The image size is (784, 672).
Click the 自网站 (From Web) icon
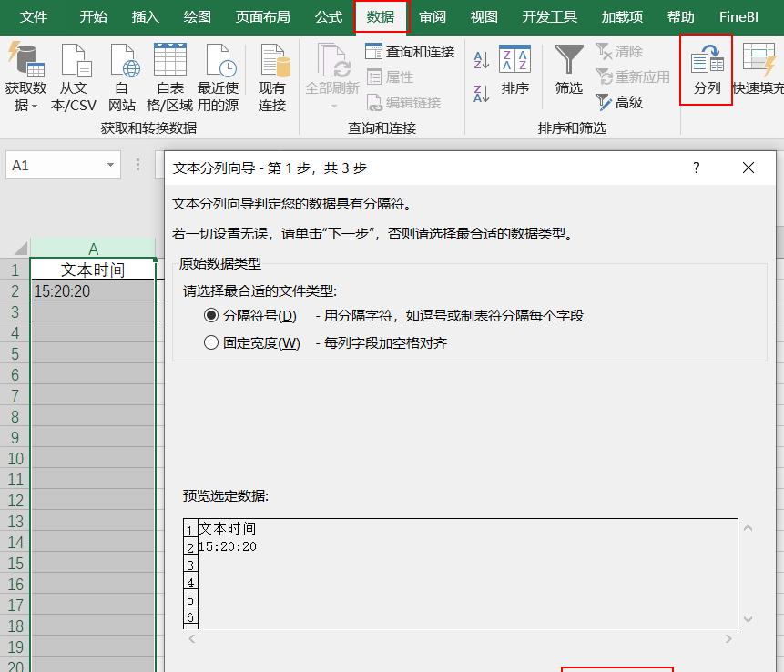(x=124, y=59)
